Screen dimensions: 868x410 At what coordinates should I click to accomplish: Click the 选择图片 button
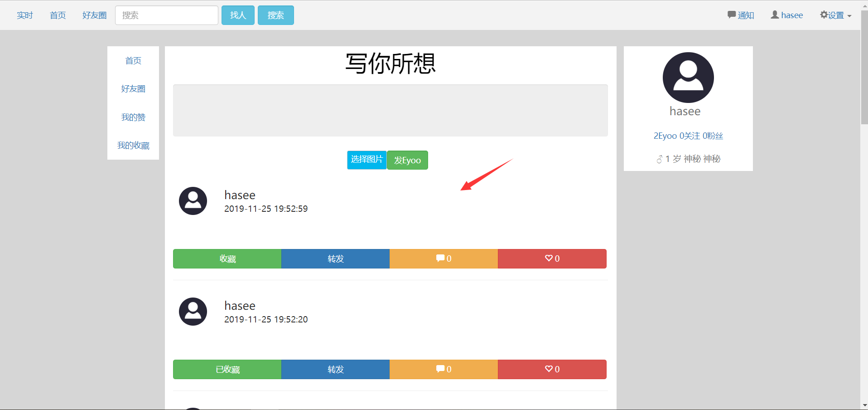pyautogui.click(x=367, y=160)
